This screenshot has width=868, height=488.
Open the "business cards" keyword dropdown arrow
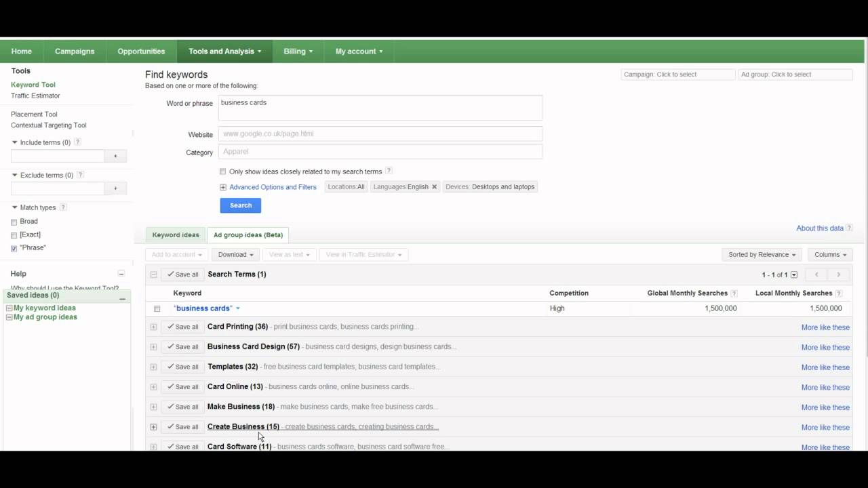pos(238,308)
